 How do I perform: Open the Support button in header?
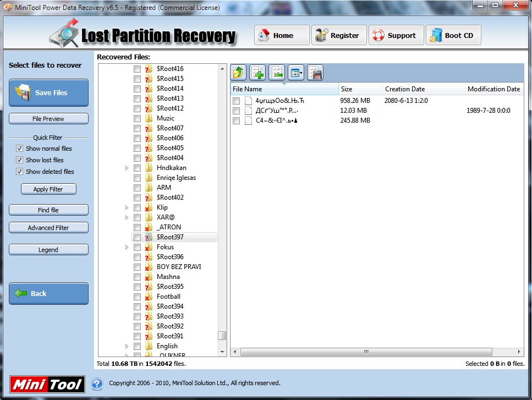tap(396, 35)
